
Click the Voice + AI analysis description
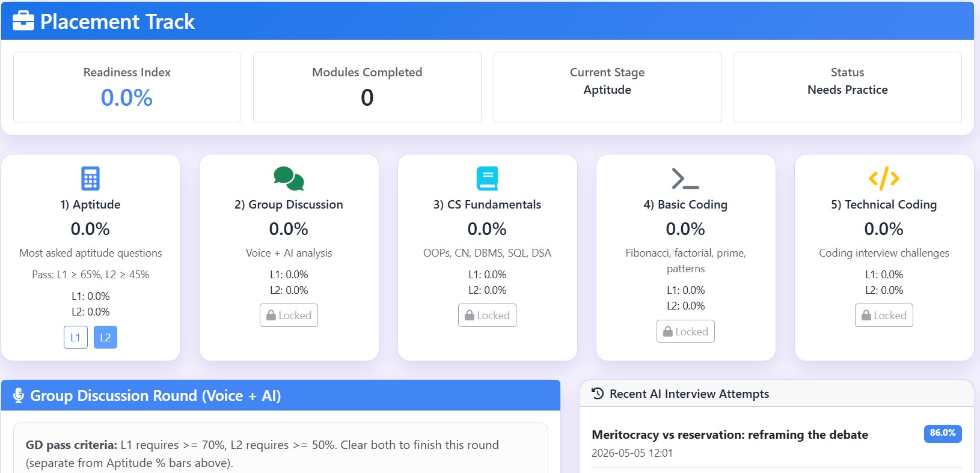click(289, 253)
